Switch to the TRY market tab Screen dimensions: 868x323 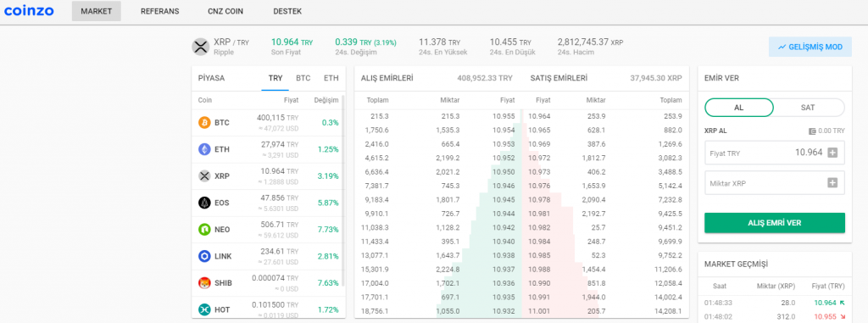point(275,78)
